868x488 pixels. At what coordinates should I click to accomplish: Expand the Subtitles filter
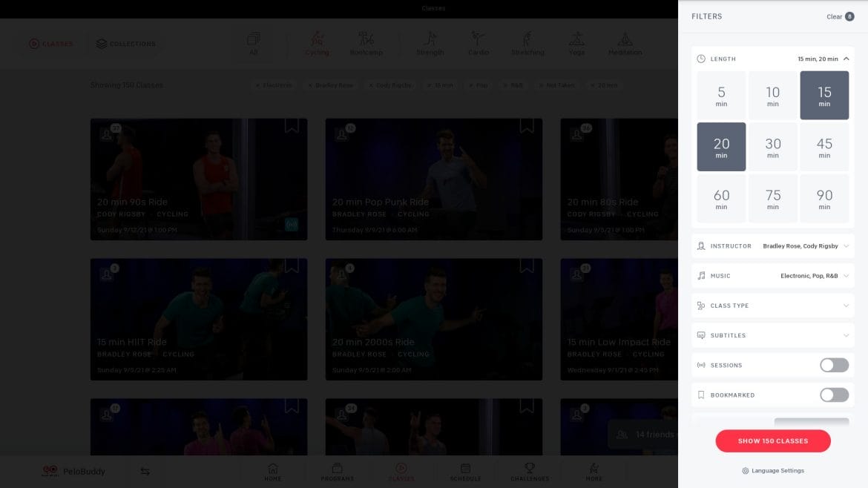point(773,335)
